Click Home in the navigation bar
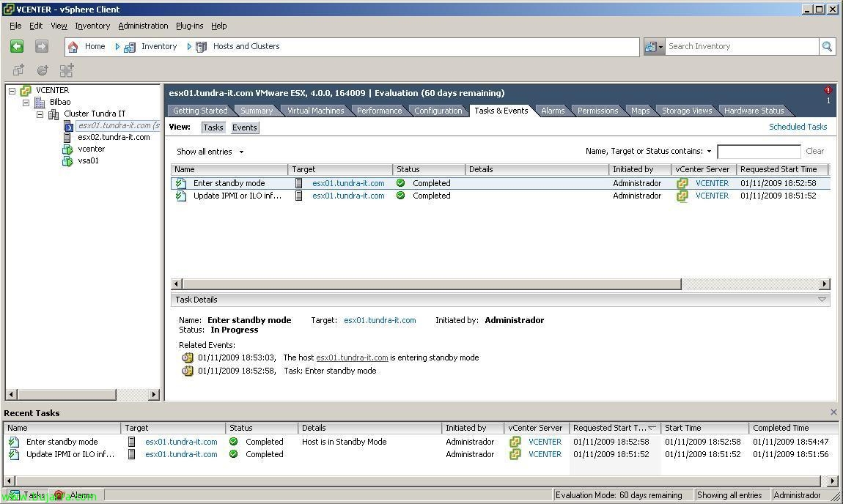The height and width of the screenshot is (504, 843). 95,47
